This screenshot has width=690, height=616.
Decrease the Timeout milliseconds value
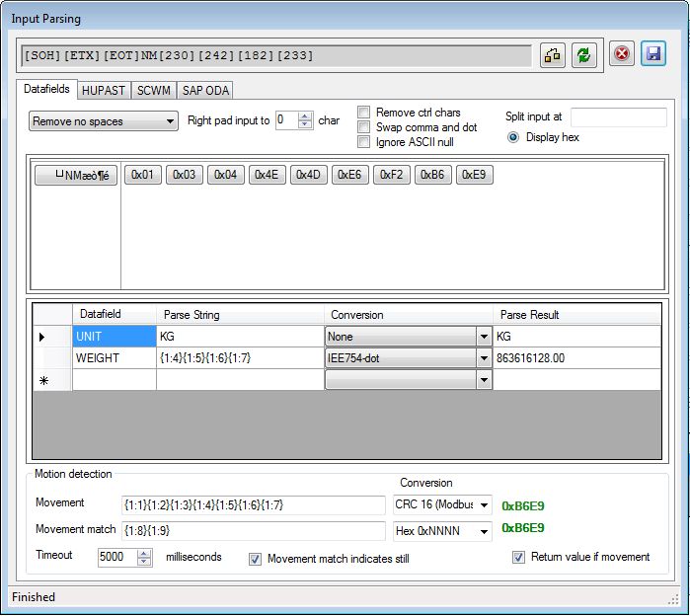144,562
